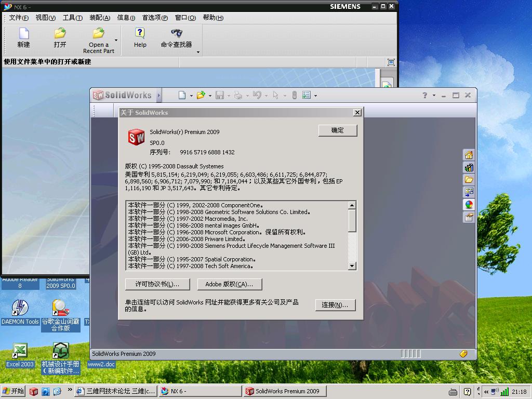
Task: Open the 文件(F) menu in NX 6
Action: (x=19, y=18)
